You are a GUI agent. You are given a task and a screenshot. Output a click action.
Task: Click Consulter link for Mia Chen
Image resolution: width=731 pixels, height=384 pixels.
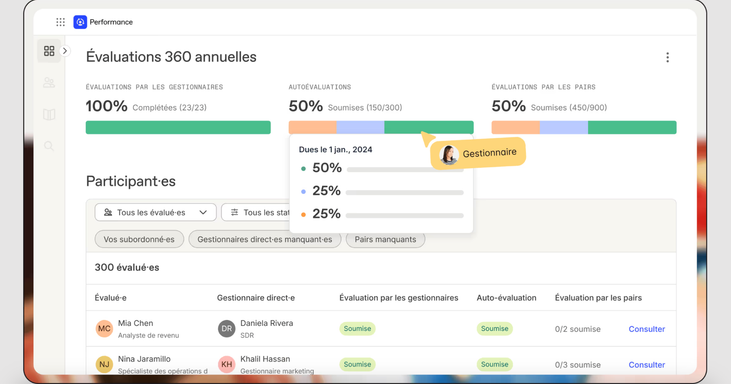[x=647, y=329]
